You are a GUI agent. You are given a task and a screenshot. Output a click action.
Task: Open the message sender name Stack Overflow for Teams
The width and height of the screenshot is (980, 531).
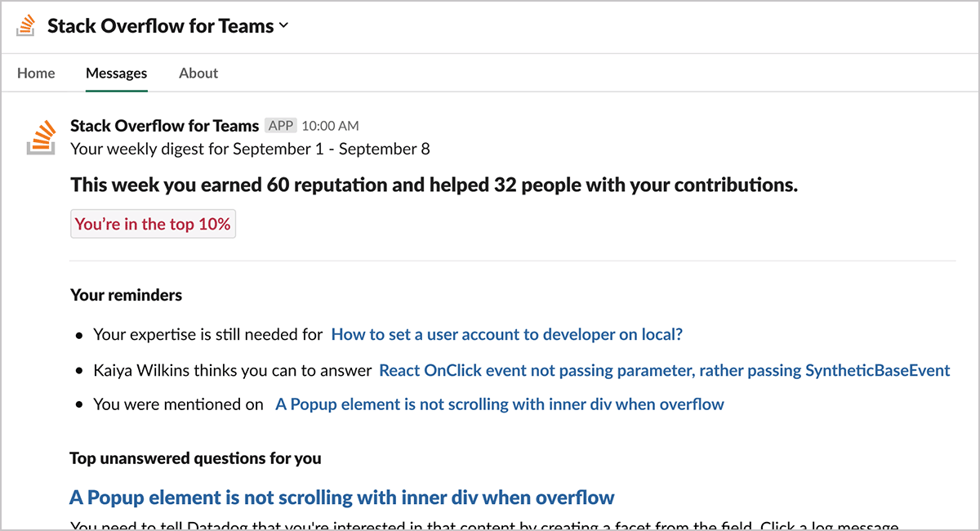click(164, 126)
